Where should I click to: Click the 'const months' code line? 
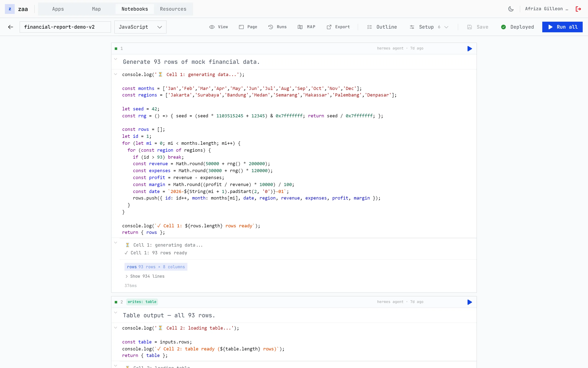[242, 88]
